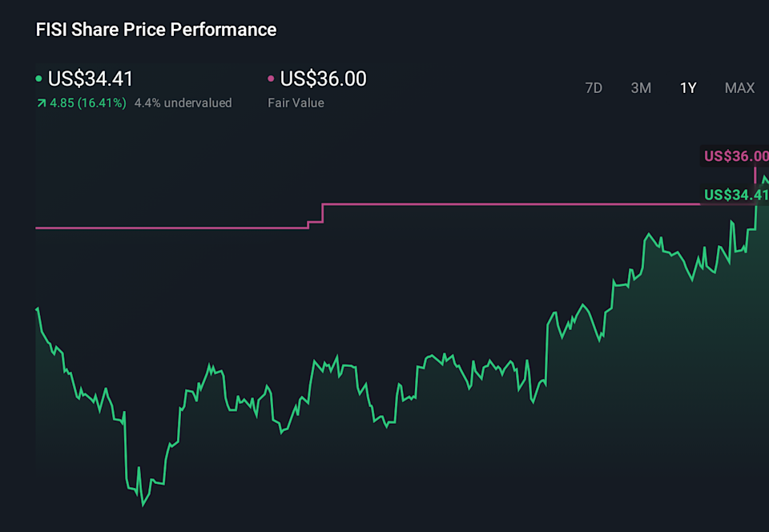Click green dot beside US$34.41 header price
This screenshot has width=769, height=532.
click(39, 79)
